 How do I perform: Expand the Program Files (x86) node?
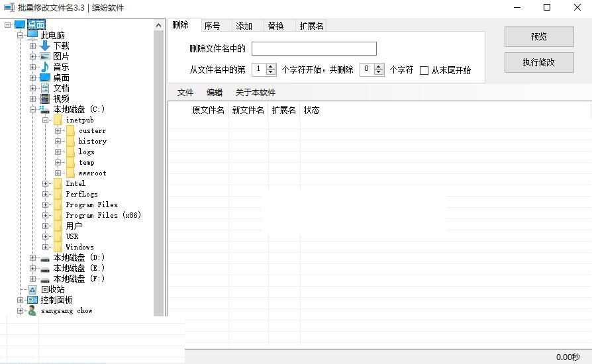coord(45,215)
